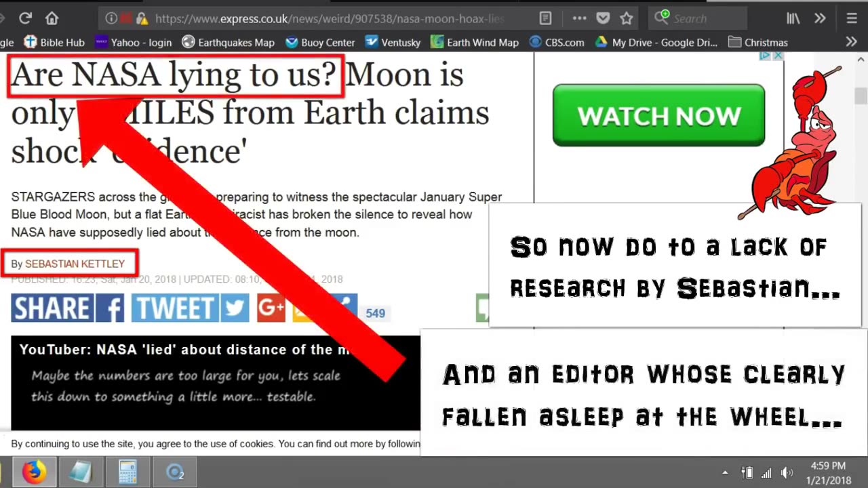Open the Firefox hamburger menu
The height and width of the screenshot is (488, 868).
coord(851,18)
